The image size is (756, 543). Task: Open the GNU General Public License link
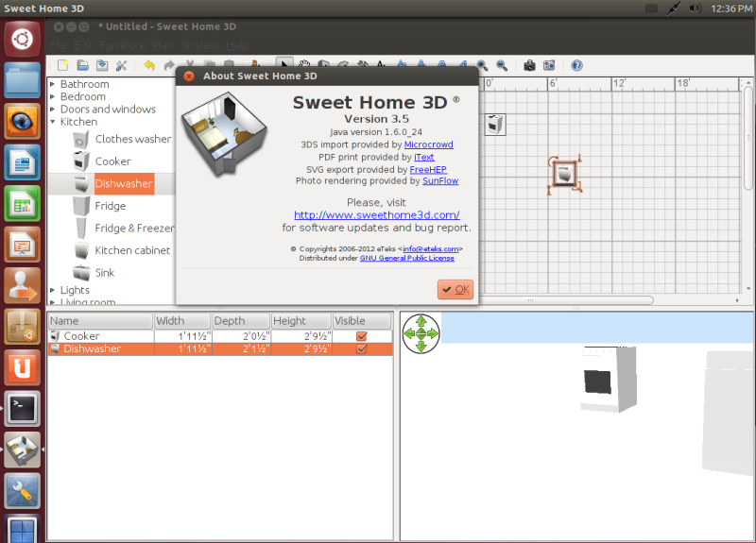click(407, 258)
